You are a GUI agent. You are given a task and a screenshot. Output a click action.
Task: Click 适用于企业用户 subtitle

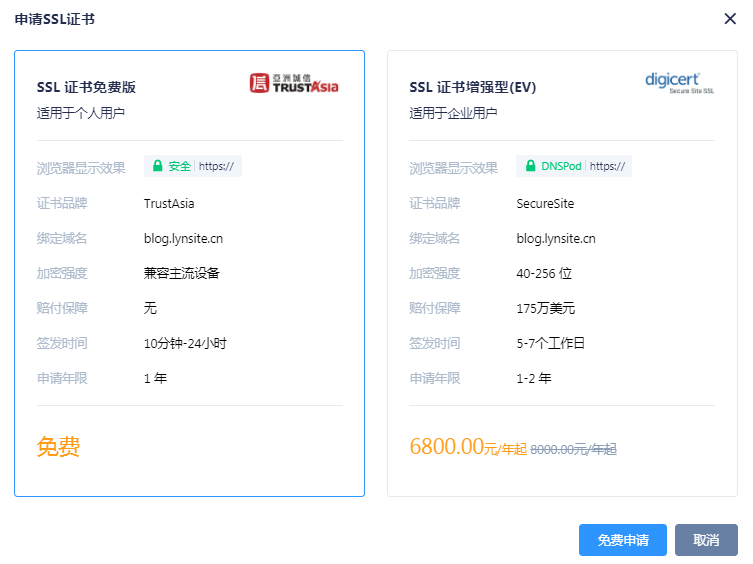pos(453,113)
